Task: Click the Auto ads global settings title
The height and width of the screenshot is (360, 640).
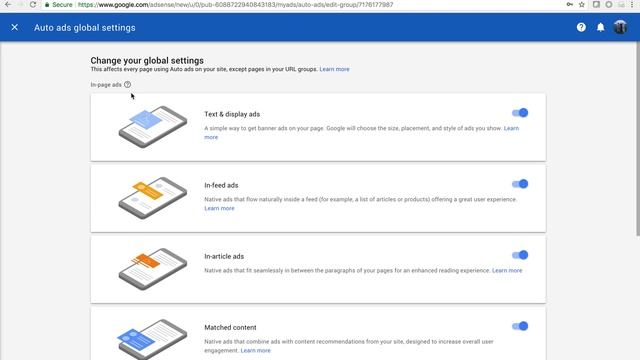Action: pos(84,28)
